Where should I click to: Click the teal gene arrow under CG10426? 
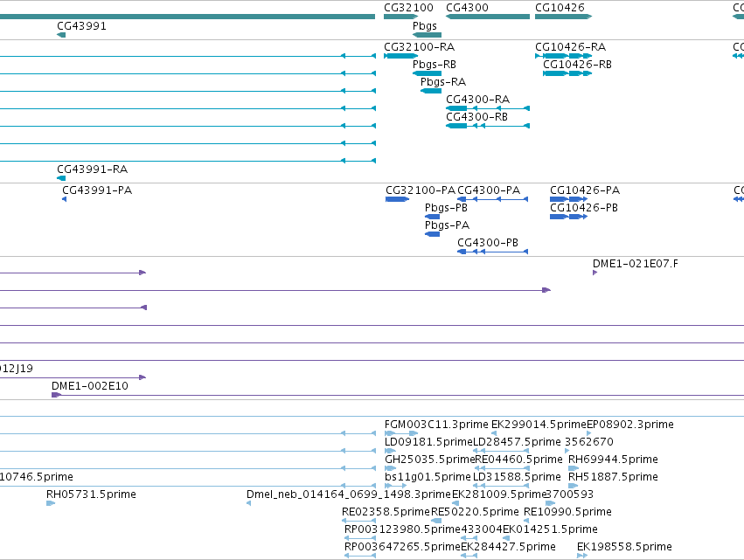(x=564, y=17)
